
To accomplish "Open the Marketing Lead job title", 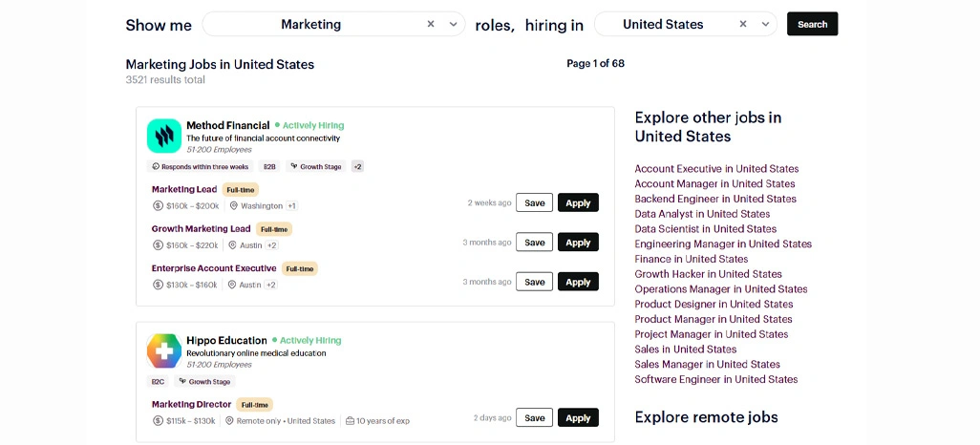I will (184, 189).
